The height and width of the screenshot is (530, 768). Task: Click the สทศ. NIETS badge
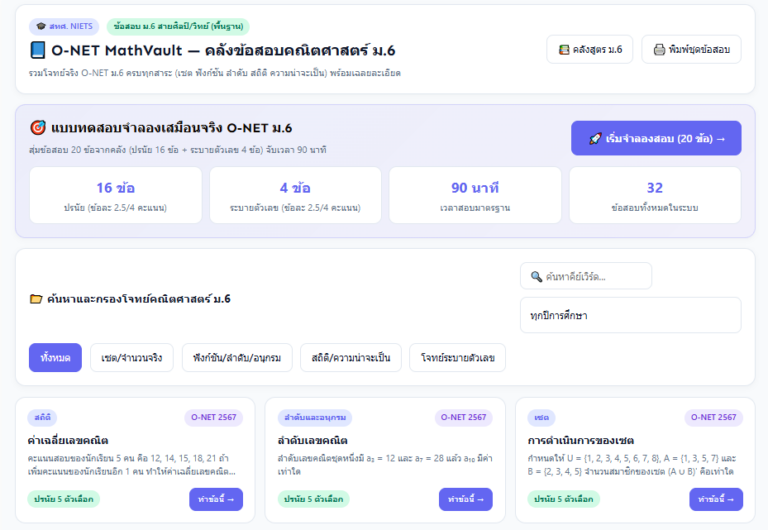(x=64, y=26)
